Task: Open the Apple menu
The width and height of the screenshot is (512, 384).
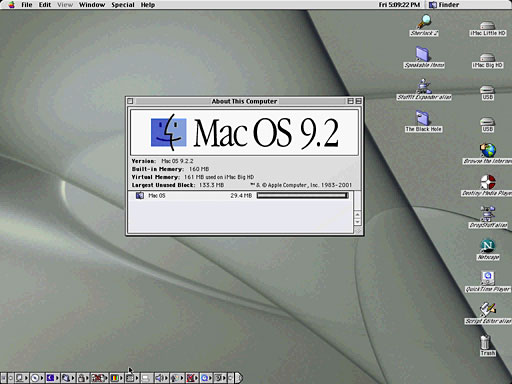Action: click(11, 5)
